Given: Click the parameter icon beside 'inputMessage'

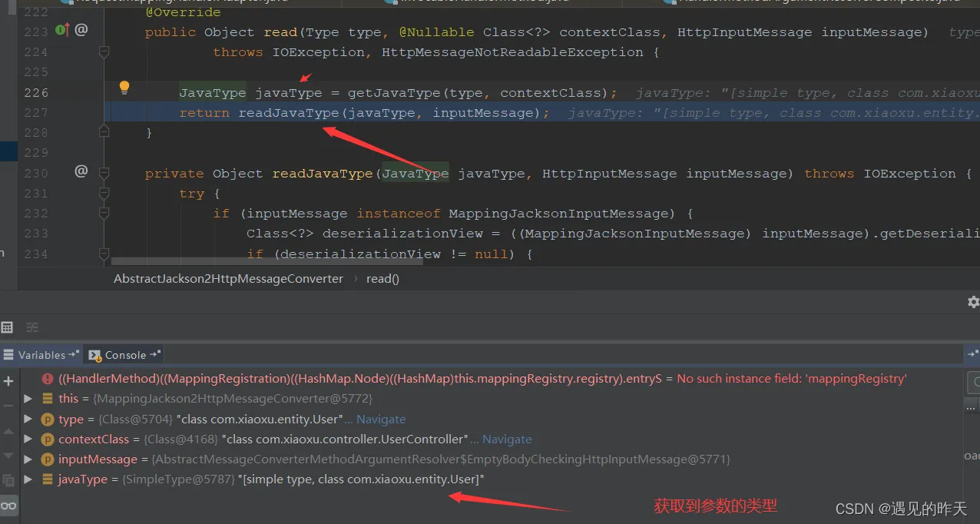Looking at the screenshot, I should pyautogui.click(x=48, y=459).
